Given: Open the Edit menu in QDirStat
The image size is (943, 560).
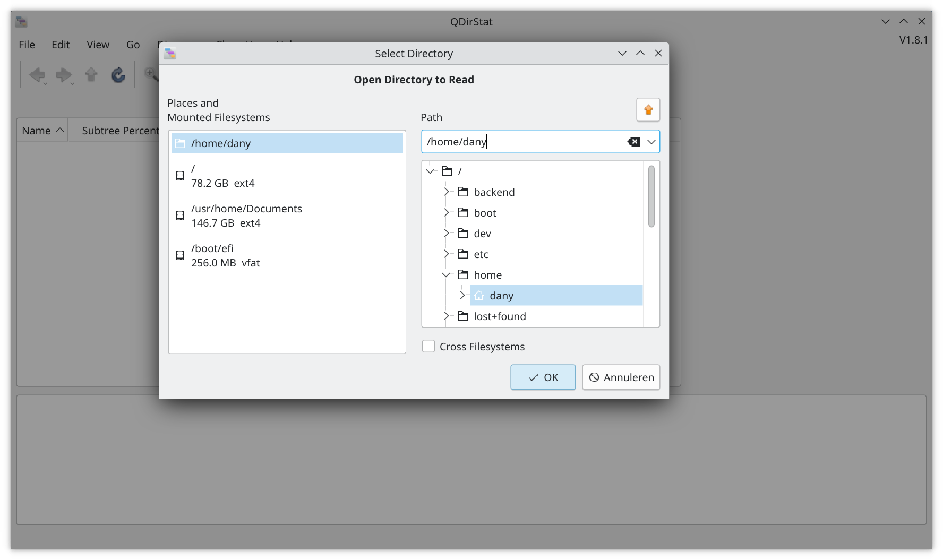Looking at the screenshot, I should point(61,45).
